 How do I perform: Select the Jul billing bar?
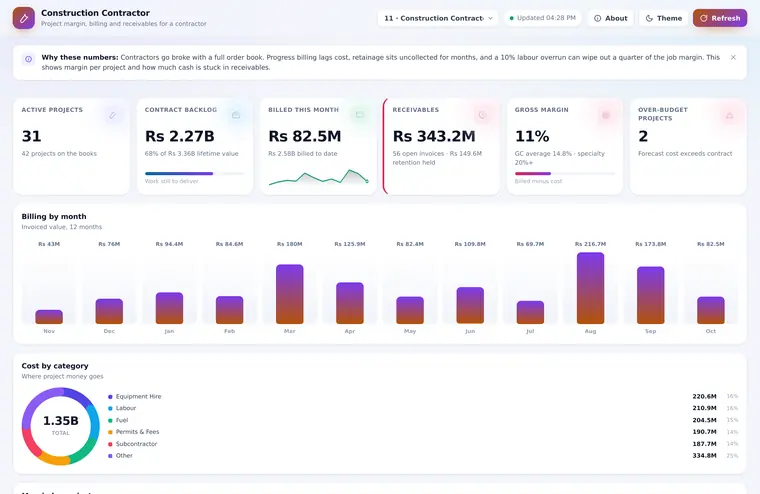[530, 313]
